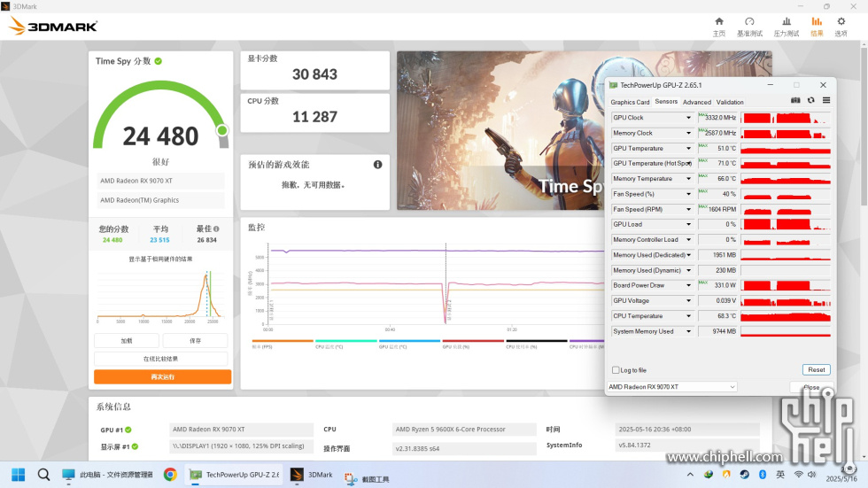Switch to the Advanced tab
This screenshot has width=868, height=488.
click(697, 103)
